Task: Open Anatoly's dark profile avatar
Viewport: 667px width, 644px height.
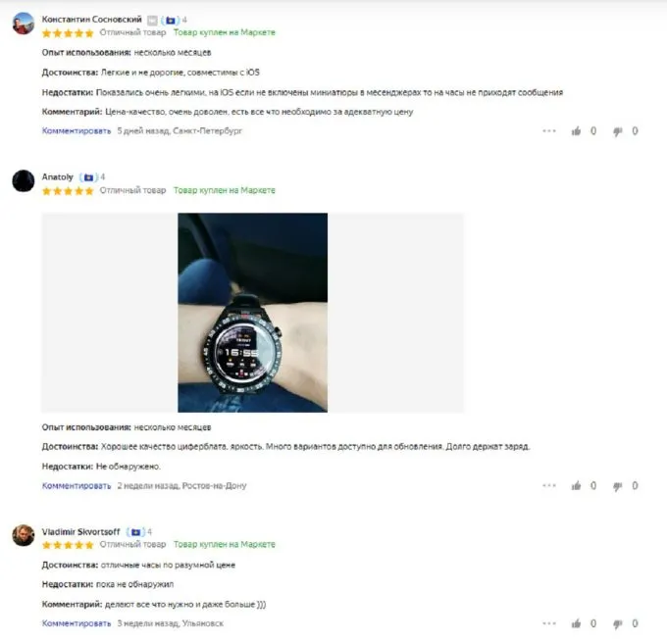Action: point(24,181)
